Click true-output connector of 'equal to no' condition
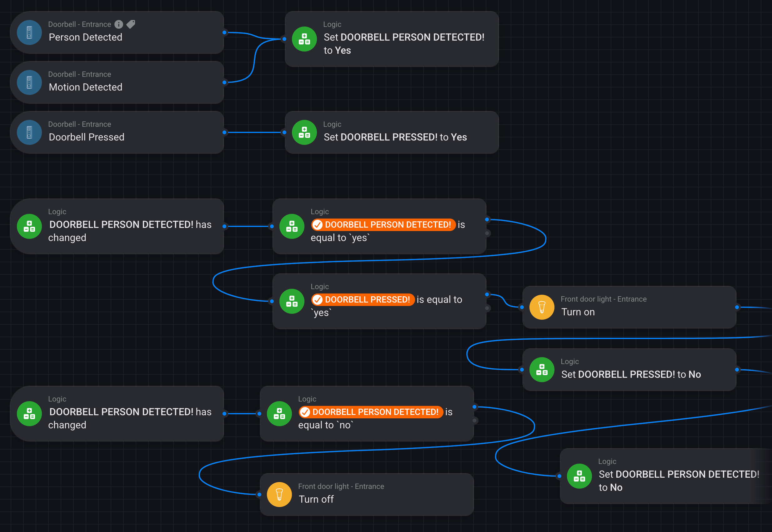Image resolution: width=772 pixels, height=532 pixels. click(474, 407)
